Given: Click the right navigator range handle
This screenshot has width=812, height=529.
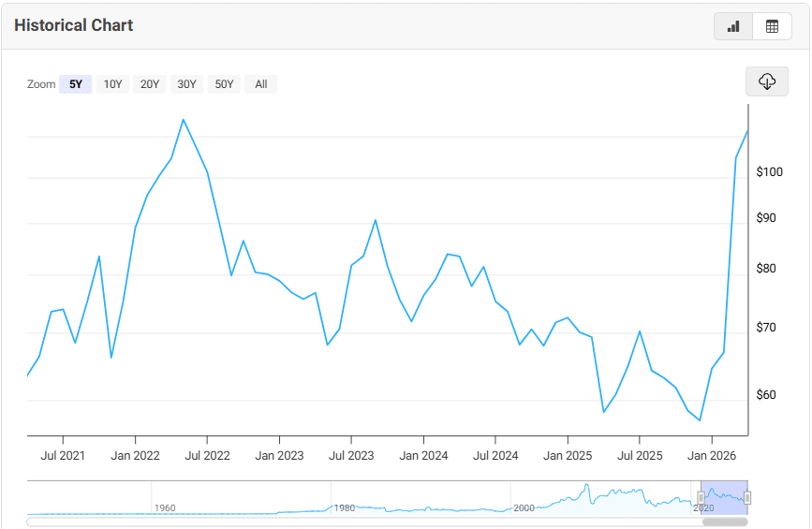Looking at the screenshot, I should [747, 497].
